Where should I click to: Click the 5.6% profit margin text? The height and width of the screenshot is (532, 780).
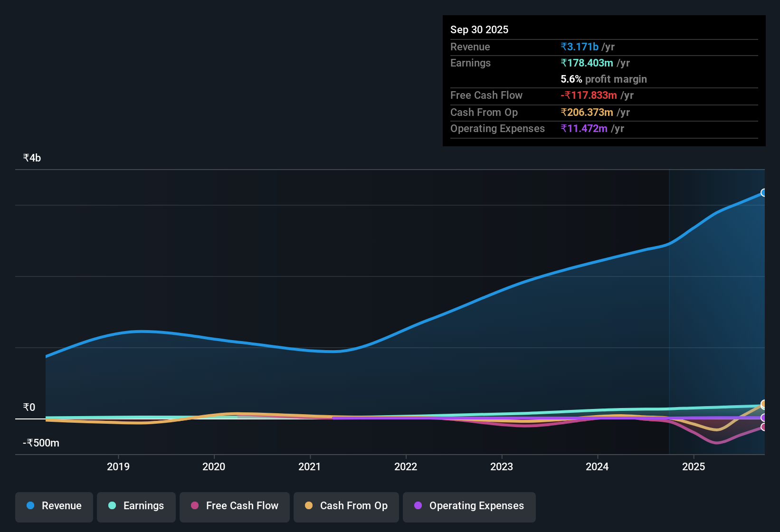click(x=604, y=79)
